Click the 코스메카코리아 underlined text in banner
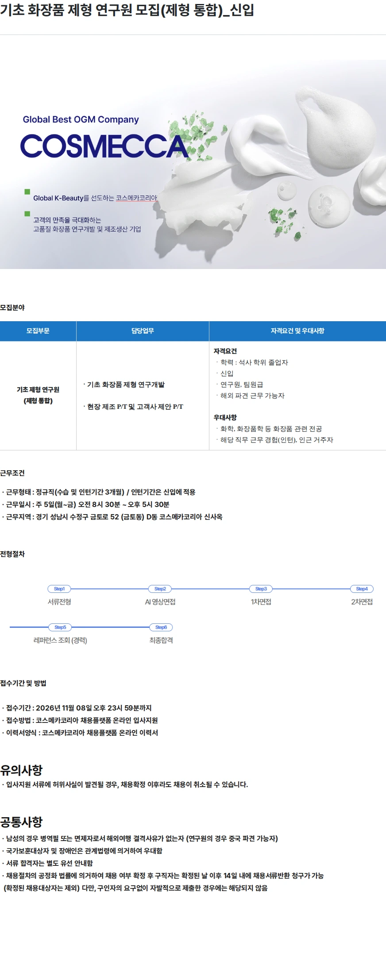386x980 pixels. [136, 198]
